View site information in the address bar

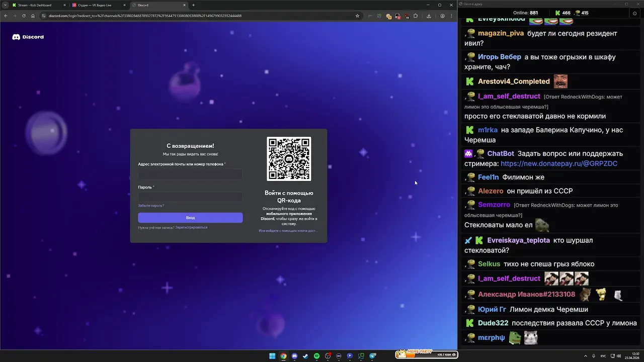(x=44, y=16)
